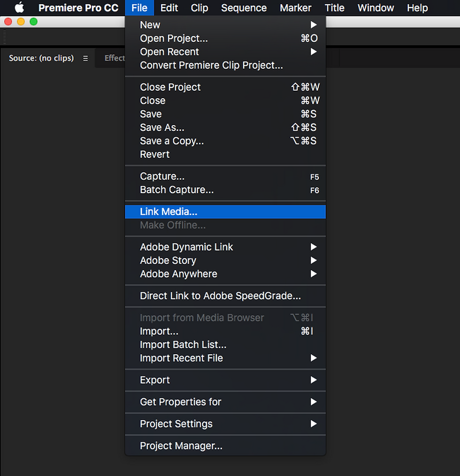Screen dimensions: 460x476
Task: Select Import... from the File menu
Action: pyautogui.click(x=225, y=331)
